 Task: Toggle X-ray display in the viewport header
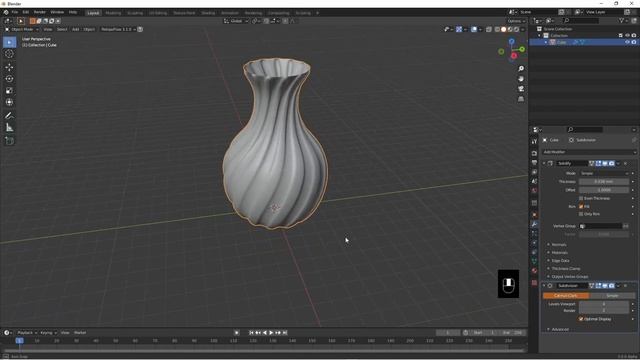(489, 29)
